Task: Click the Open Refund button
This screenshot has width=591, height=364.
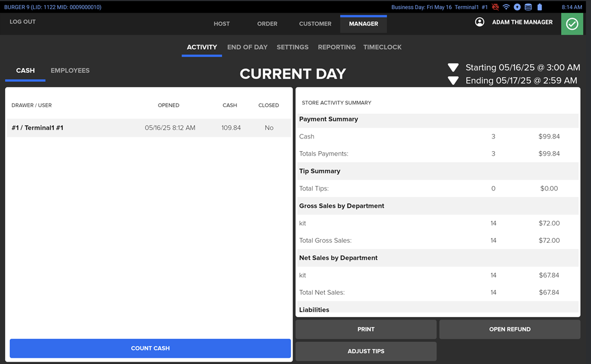Action: coord(510,330)
